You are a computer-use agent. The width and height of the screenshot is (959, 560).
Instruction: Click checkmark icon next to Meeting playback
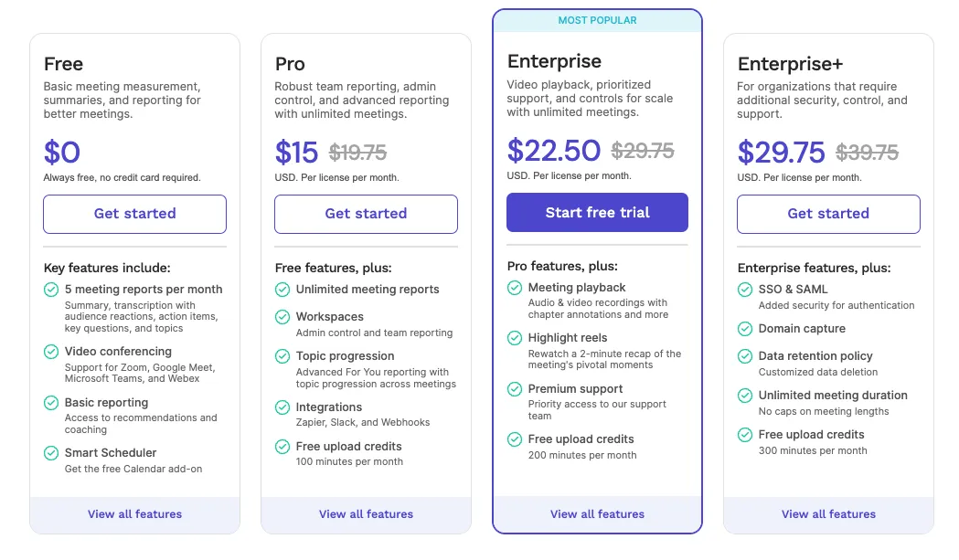pyautogui.click(x=515, y=288)
